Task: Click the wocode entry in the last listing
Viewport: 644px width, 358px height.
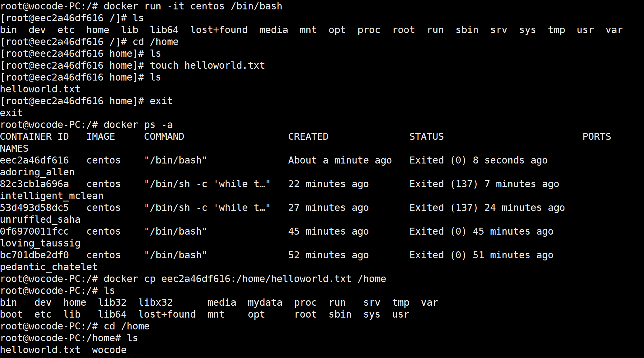Action: 109,350
